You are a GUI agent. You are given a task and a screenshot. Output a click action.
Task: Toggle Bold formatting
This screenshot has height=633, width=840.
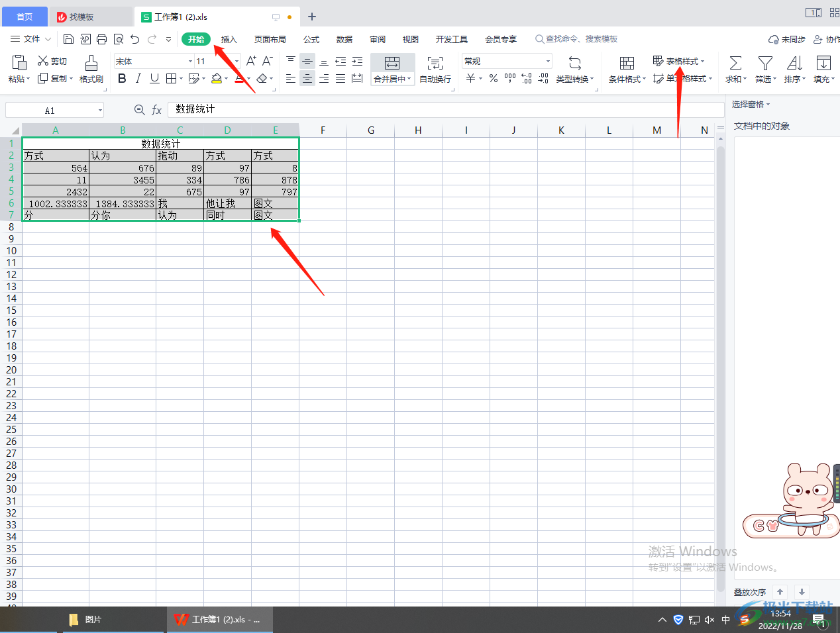pos(122,78)
